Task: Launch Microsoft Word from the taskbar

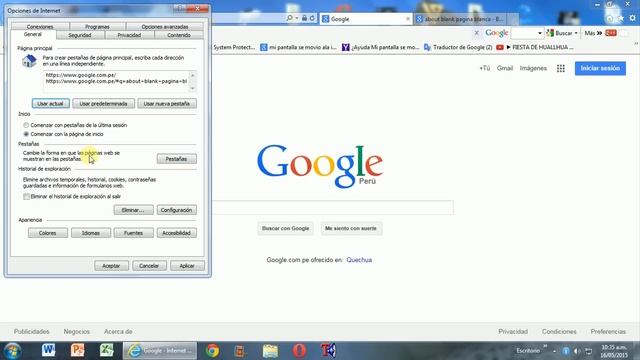Action: tap(48, 350)
